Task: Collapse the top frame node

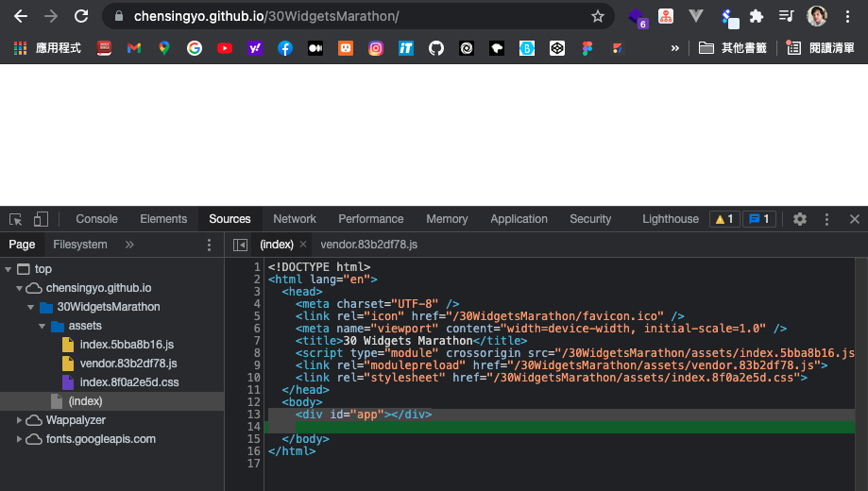Action: 8,270
